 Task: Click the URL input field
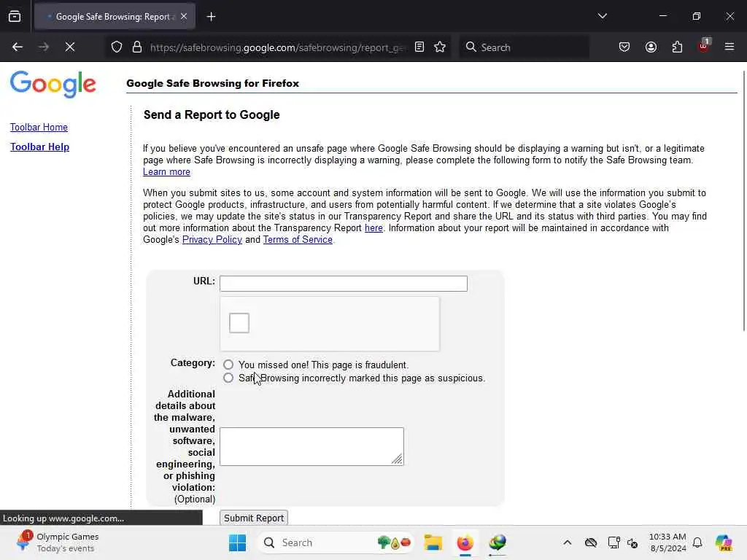344,284
